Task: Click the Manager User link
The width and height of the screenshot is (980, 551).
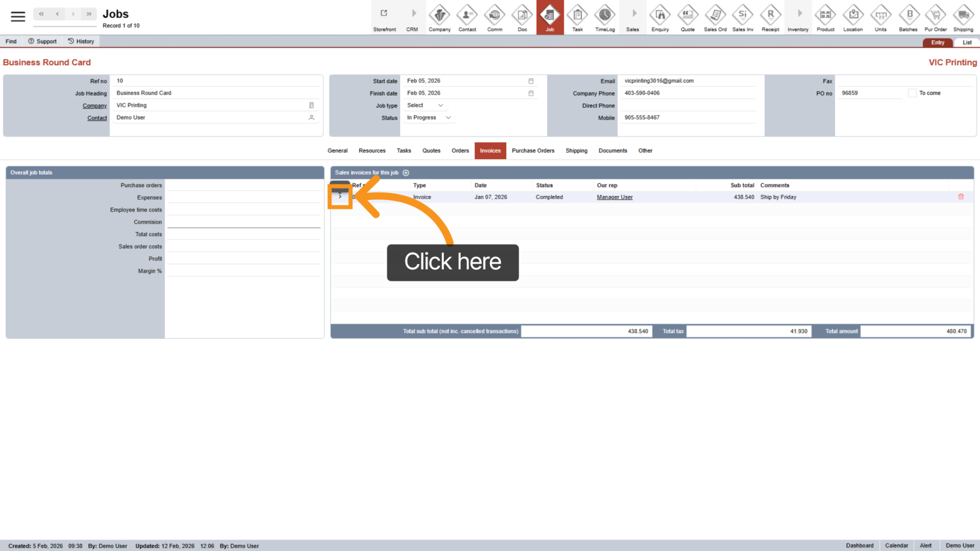Action: click(614, 197)
